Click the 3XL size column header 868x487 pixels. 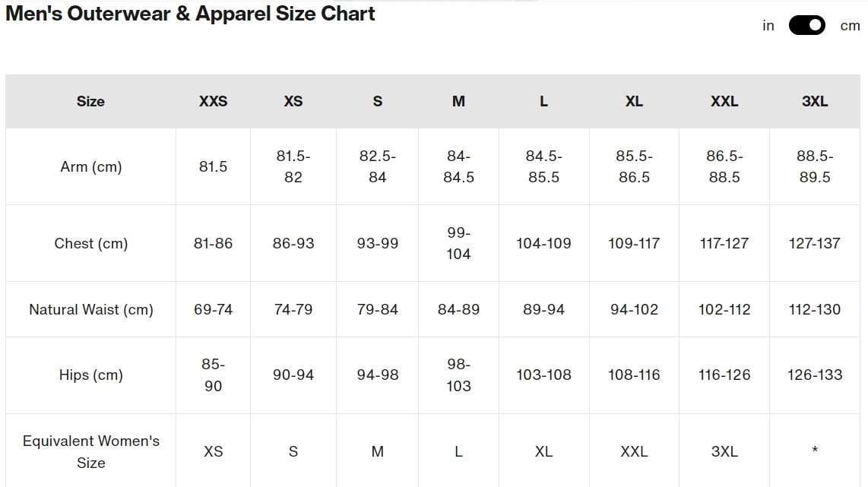[x=815, y=101]
